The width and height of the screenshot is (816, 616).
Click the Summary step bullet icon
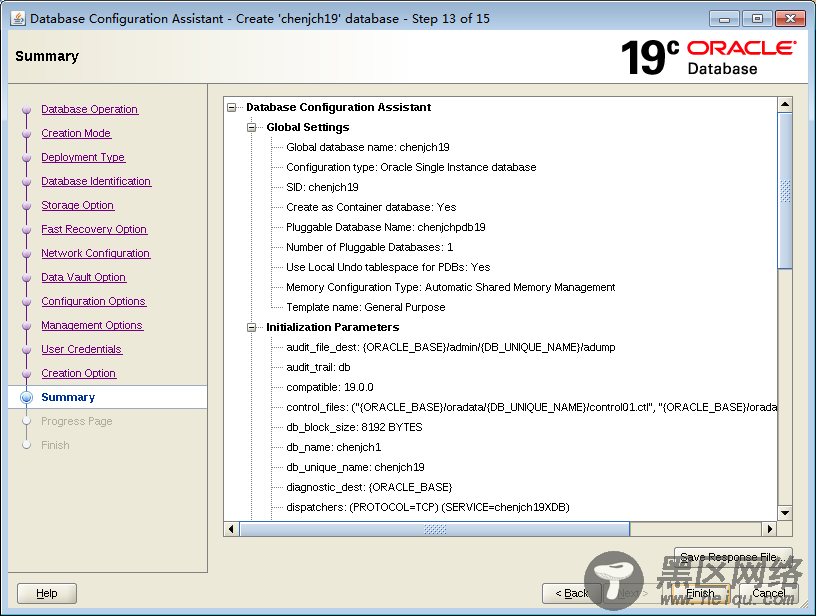tap(27, 397)
